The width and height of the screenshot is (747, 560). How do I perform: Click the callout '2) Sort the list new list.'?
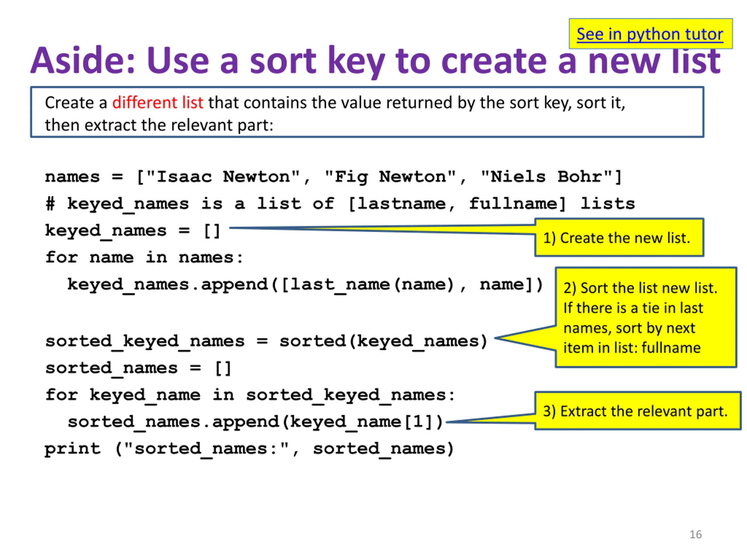pyautogui.click(x=646, y=317)
